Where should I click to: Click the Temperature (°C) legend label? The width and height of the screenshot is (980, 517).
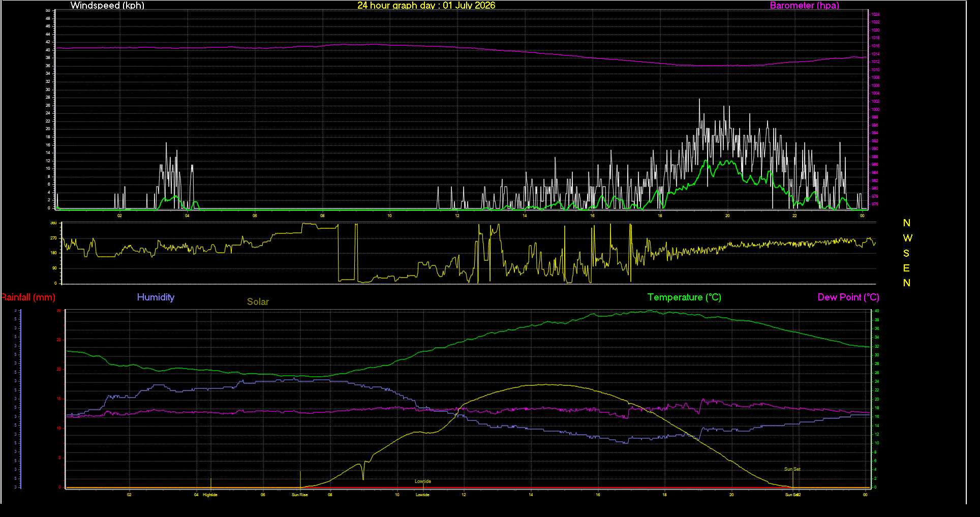coord(684,297)
